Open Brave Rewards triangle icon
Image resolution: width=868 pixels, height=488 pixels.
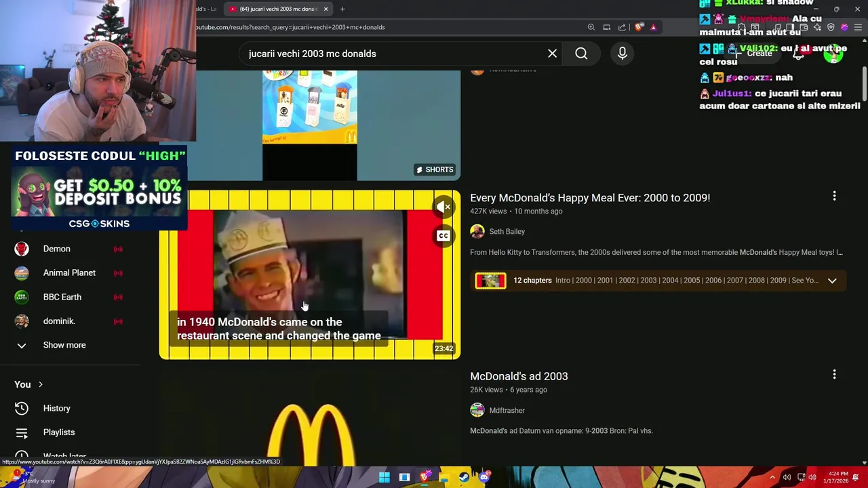pos(653,27)
